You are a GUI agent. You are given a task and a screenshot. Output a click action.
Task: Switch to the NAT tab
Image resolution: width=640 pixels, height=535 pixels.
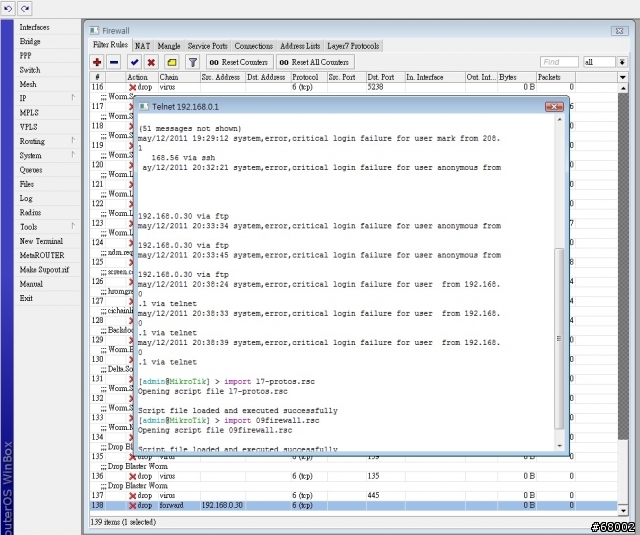pyautogui.click(x=143, y=46)
